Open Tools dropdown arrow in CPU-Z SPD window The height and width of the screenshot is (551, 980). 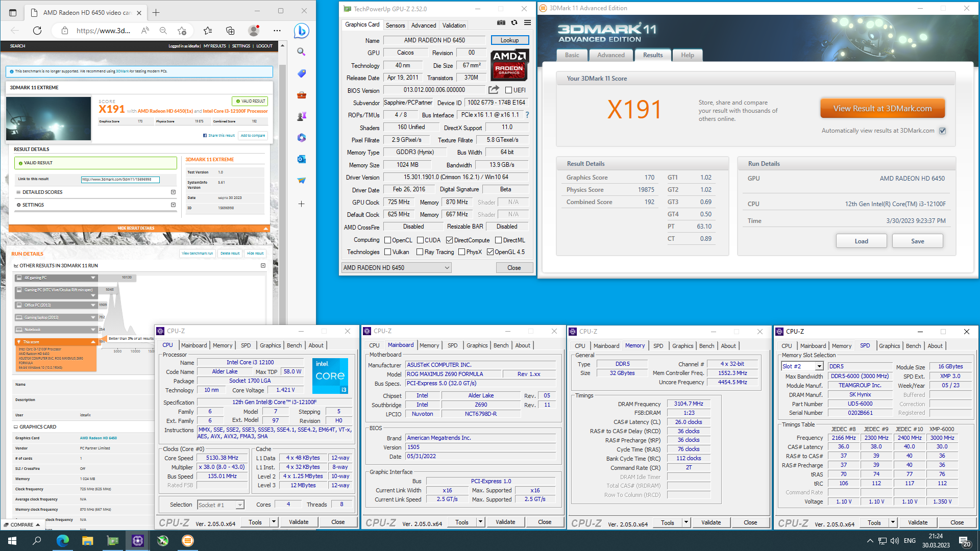click(893, 522)
